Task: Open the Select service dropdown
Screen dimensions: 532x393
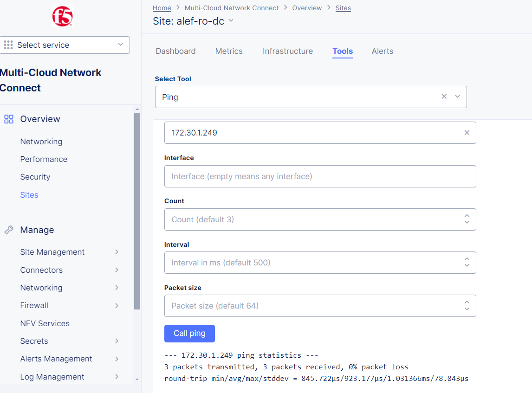Action: [65, 45]
